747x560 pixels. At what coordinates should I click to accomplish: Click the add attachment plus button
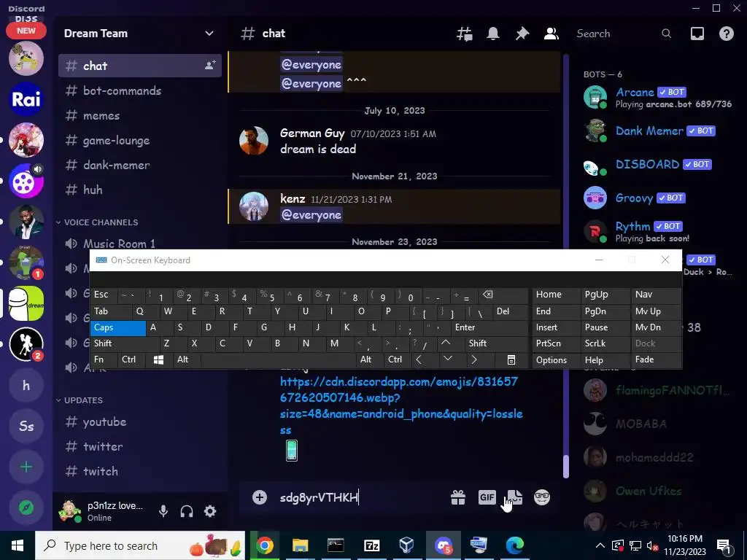[x=260, y=497]
